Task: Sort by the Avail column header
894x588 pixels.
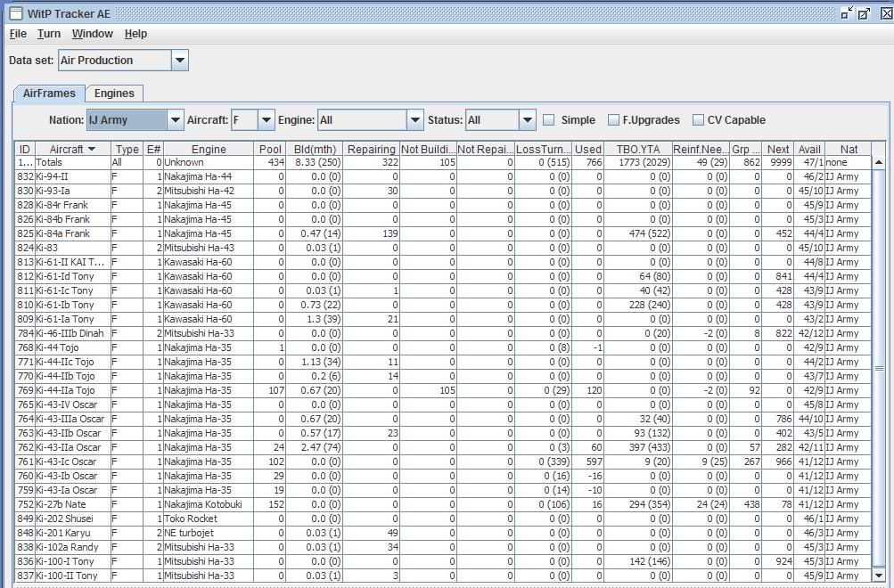Action: [809, 150]
